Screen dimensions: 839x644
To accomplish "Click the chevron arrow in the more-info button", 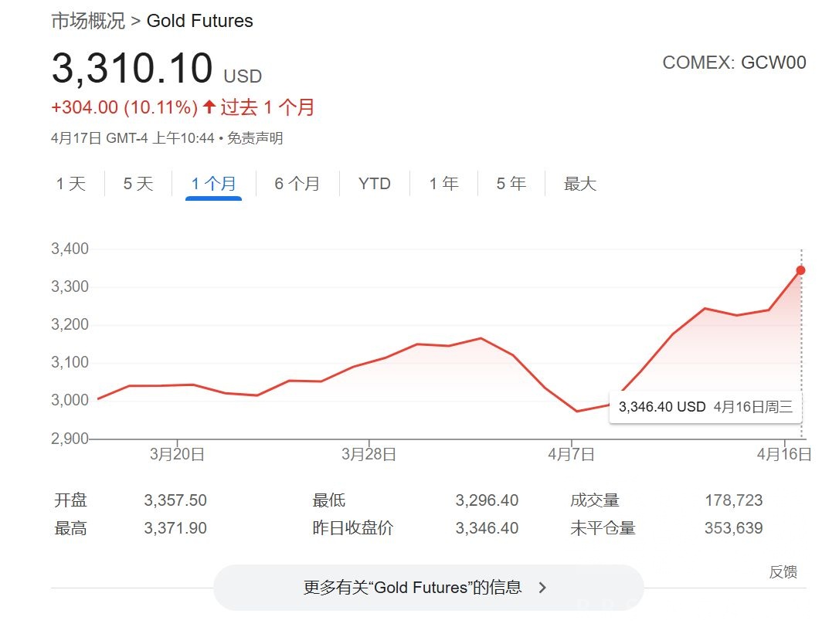I will pos(542,588).
